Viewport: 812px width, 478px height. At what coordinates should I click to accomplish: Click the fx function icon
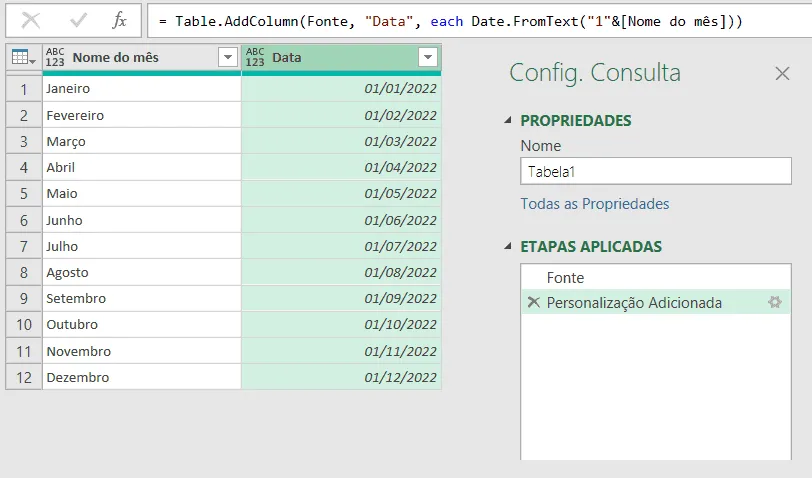[x=119, y=20]
